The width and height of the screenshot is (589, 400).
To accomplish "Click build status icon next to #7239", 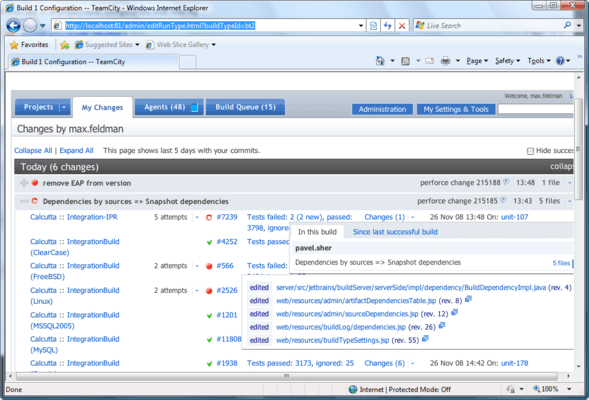I will pyautogui.click(x=209, y=217).
